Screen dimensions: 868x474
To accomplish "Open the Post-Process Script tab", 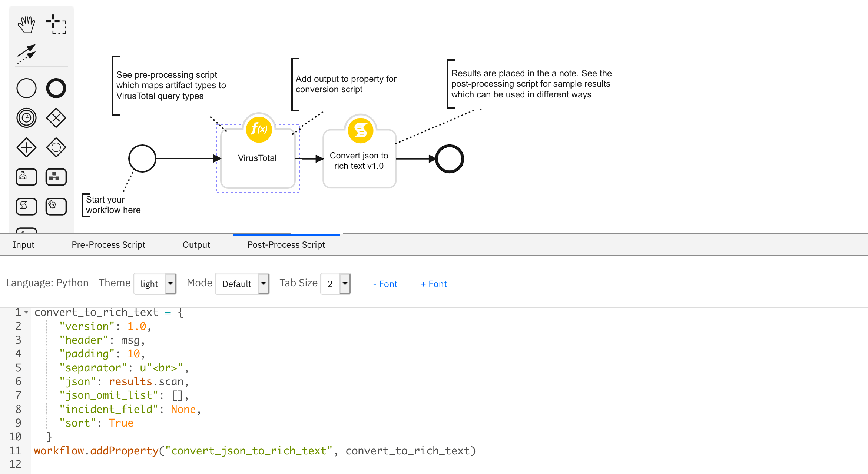I will pos(286,245).
